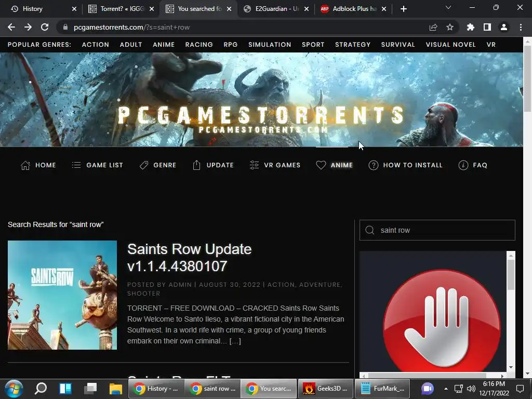Screen dimensions: 532x399
Task: Open the SURVIVAL genre
Action: [398, 45]
